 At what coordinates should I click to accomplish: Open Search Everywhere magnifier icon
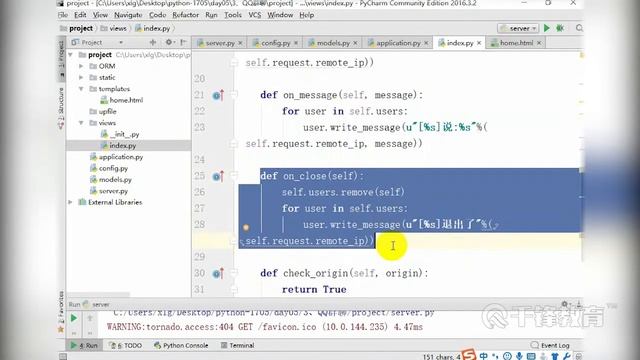579,28
